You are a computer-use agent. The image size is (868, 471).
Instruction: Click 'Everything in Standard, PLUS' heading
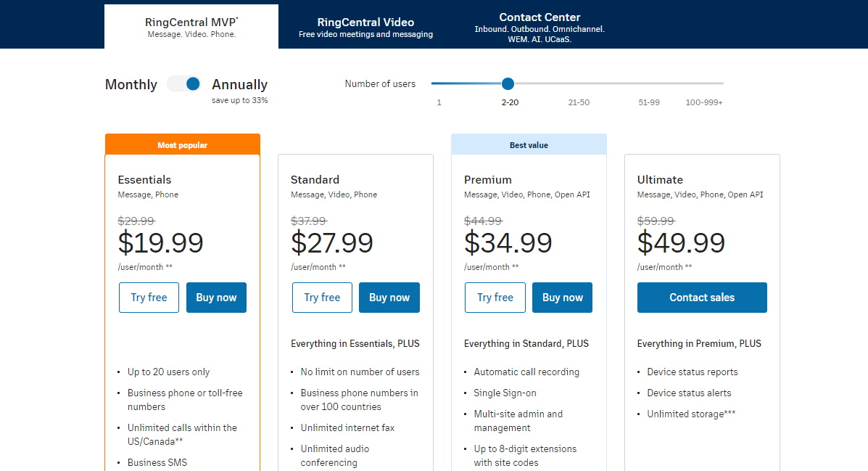pyautogui.click(x=526, y=343)
